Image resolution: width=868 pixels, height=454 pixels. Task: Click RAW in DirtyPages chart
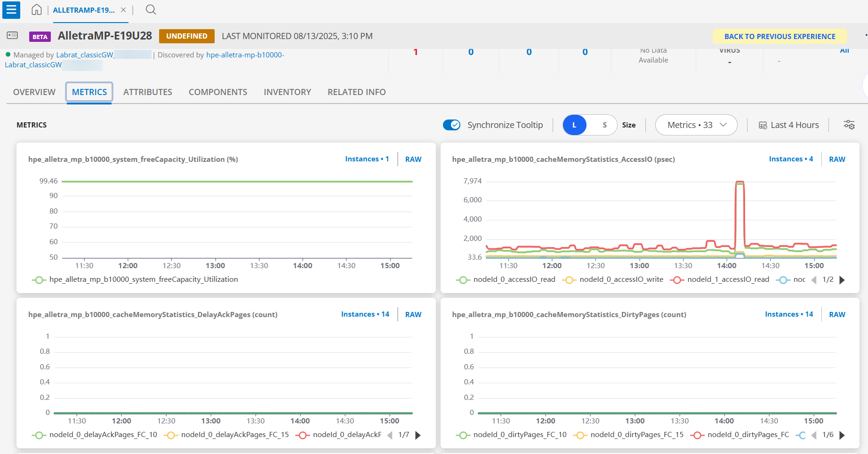tap(837, 314)
